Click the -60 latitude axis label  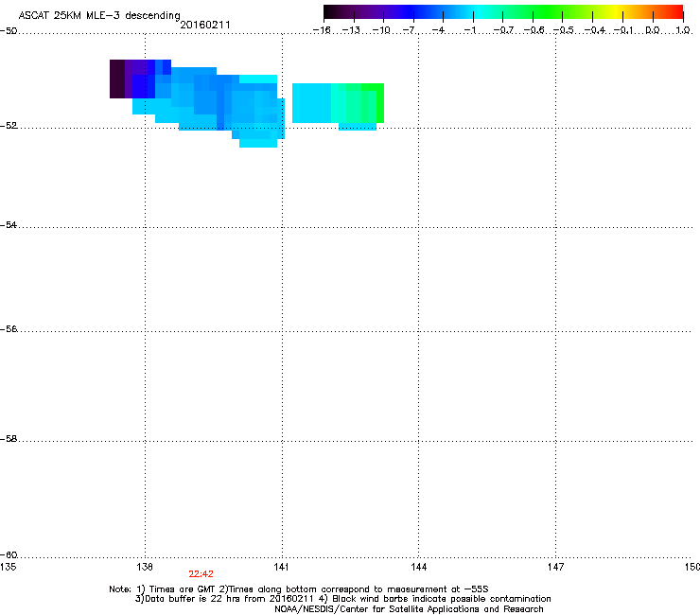tap(9, 555)
